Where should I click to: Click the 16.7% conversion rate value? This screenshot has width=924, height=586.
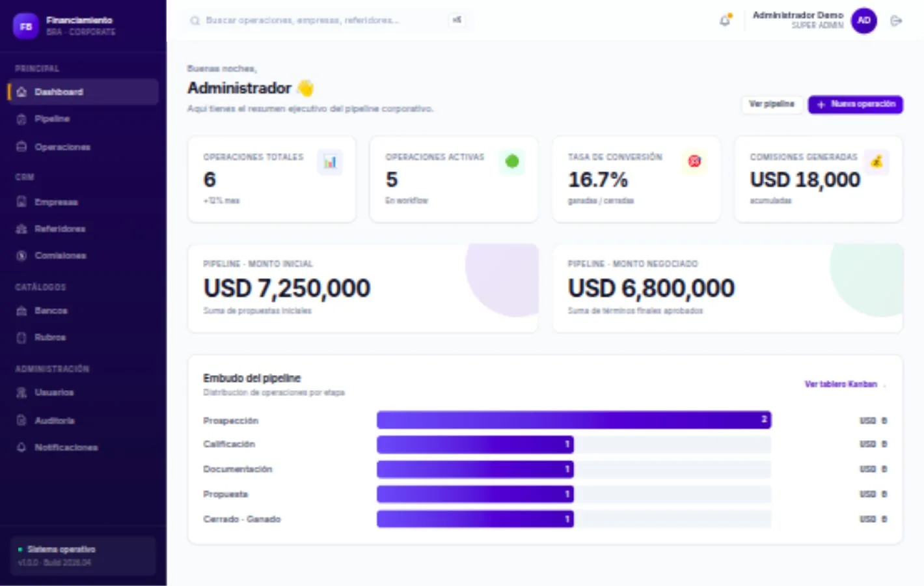pos(598,180)
